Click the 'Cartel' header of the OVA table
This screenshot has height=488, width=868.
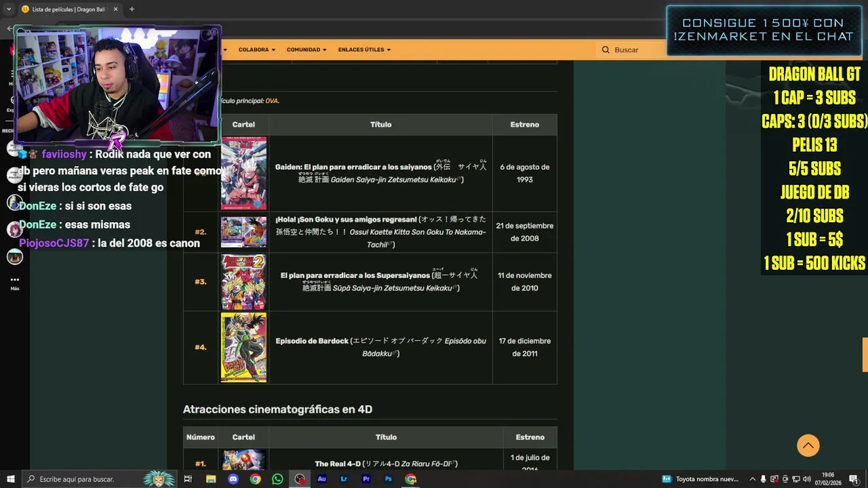243,125
